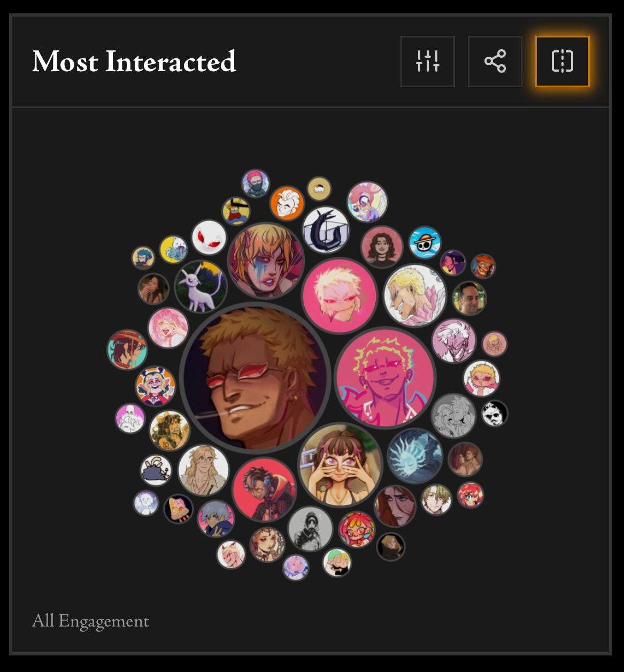Select the largest avatar with red sunglasses

pos(255,377)
